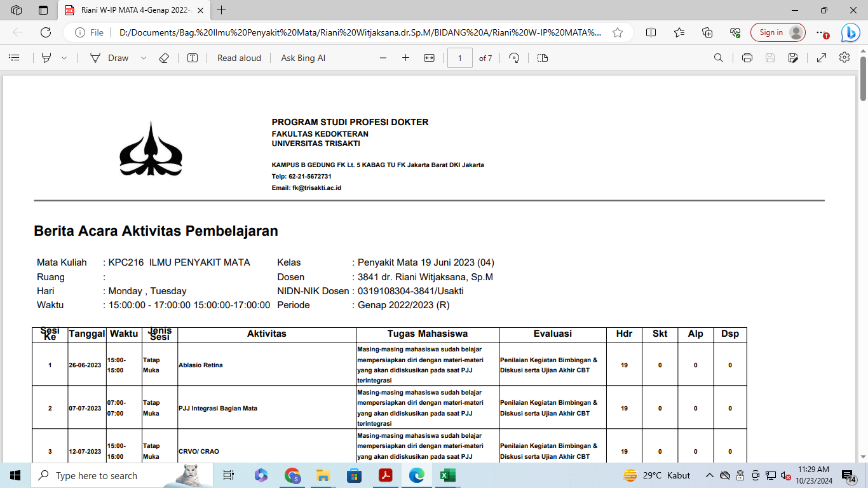This screenshot has width=868, height=488.
Task: Click email text fk@trisakti.ac.id
Action: point(316,188)
